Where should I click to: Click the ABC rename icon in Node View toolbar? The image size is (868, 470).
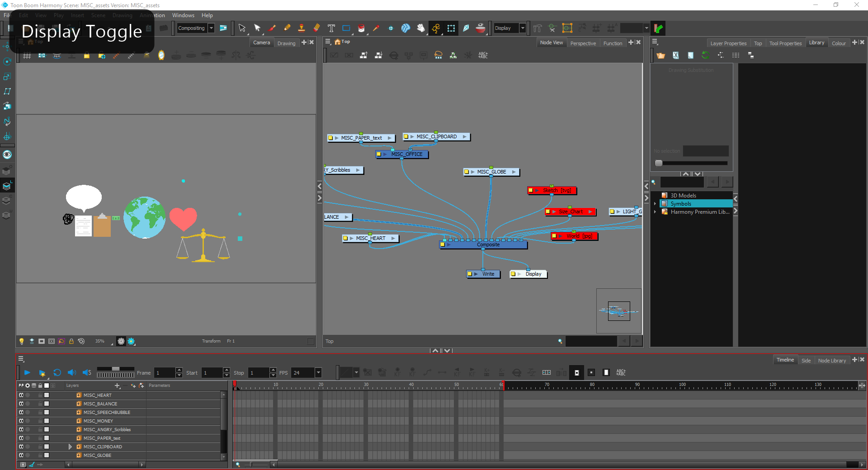(483, 55)
